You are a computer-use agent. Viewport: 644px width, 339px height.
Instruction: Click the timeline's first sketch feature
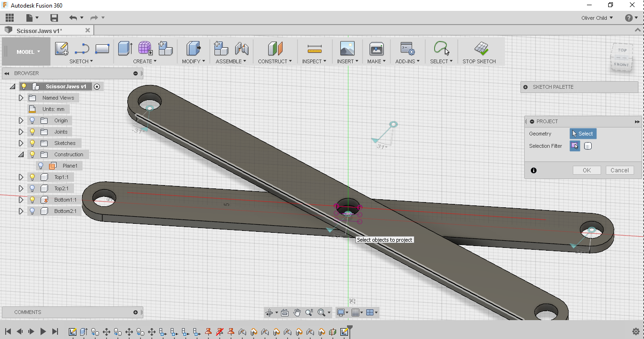[73, 332]
